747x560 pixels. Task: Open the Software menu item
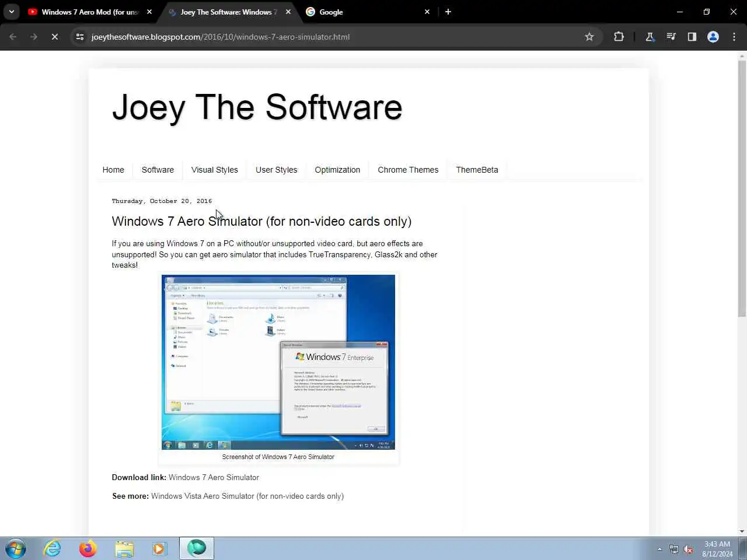click(158, 170)
